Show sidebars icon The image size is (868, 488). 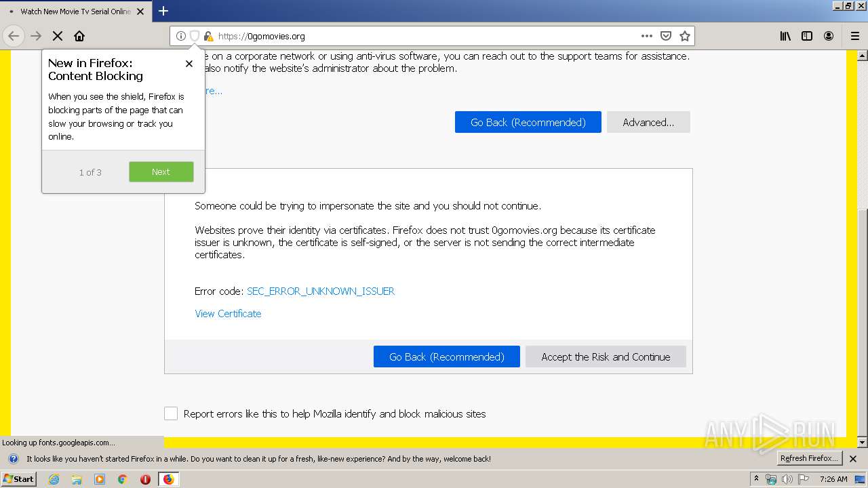807,36
